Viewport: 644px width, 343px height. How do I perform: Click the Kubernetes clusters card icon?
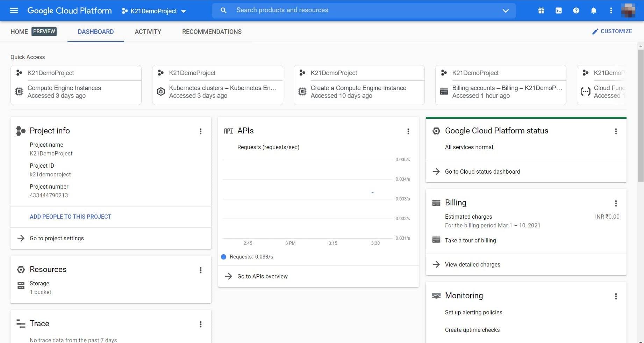click(x=161, y=92)
